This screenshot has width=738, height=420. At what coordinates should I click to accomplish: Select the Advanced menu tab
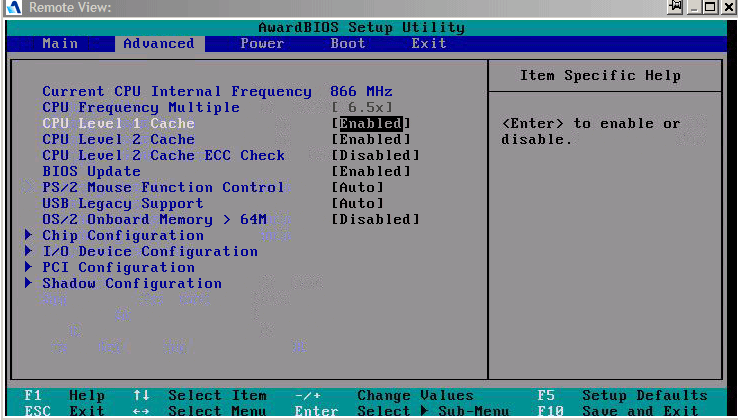(x=159, y=44)
